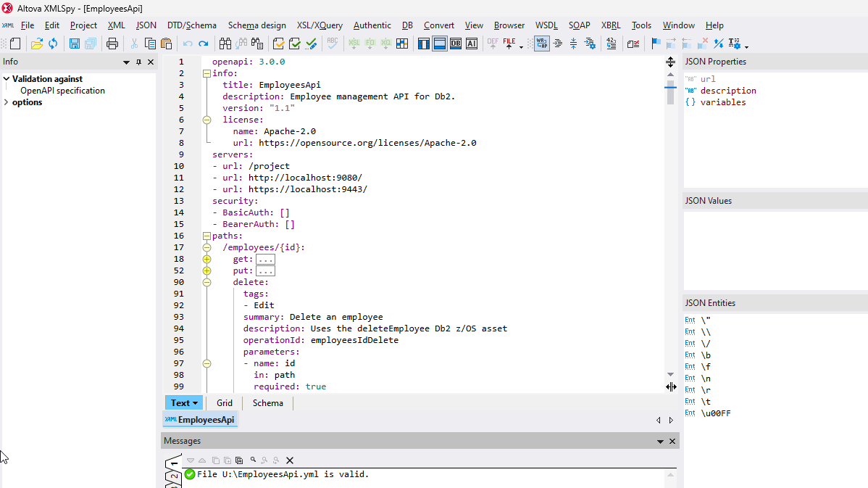Open the WSDL menu
The height and width of the screenshot is (488, 868).
(x=546, y=25)
